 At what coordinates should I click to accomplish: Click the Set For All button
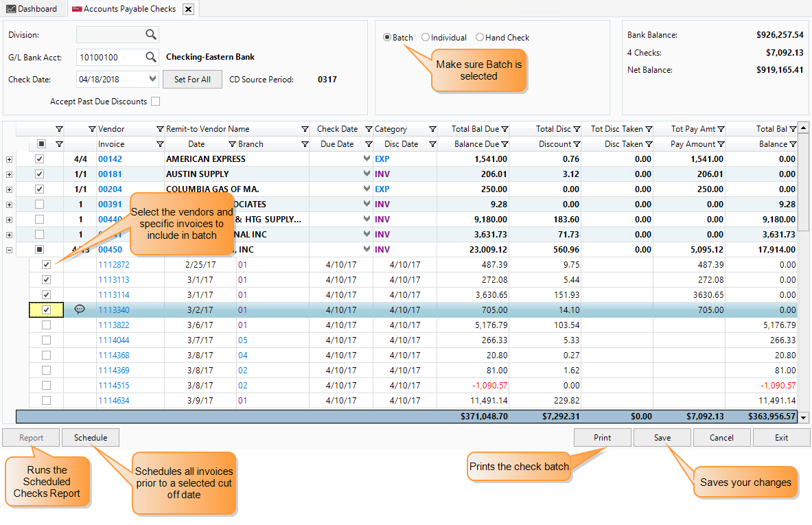click(x=192, y=80)
